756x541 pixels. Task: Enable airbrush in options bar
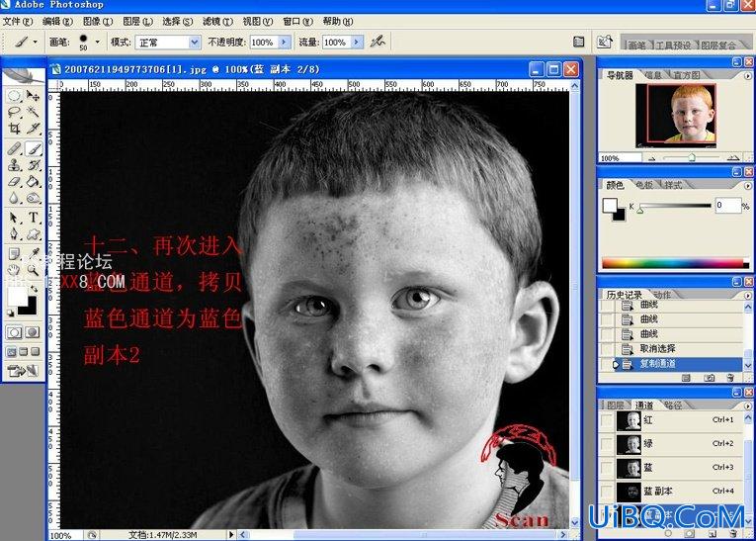point(378,42)
